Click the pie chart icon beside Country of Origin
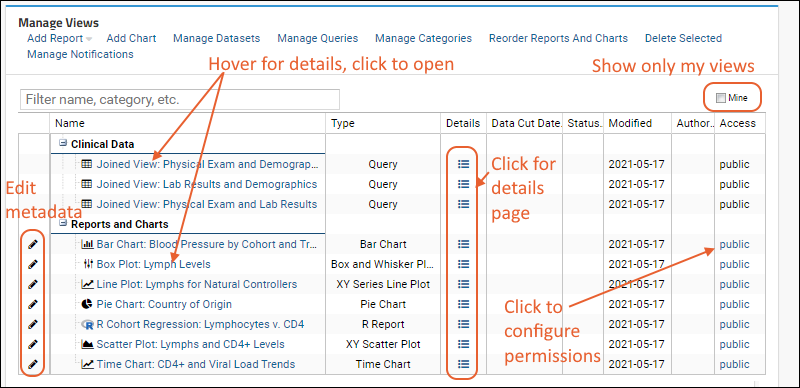The height and width of the screenshot is (388, 800). point(87,304)
